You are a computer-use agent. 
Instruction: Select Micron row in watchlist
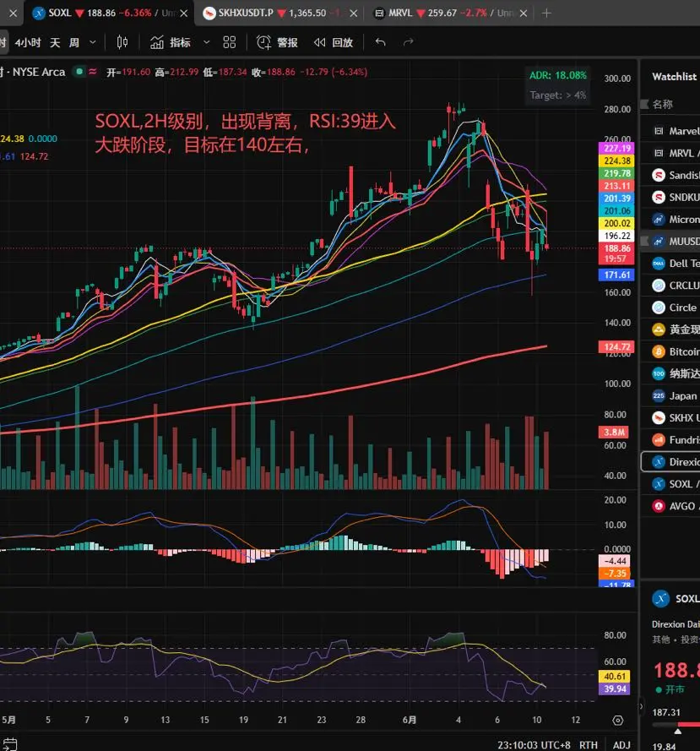(x=670, y=220)
